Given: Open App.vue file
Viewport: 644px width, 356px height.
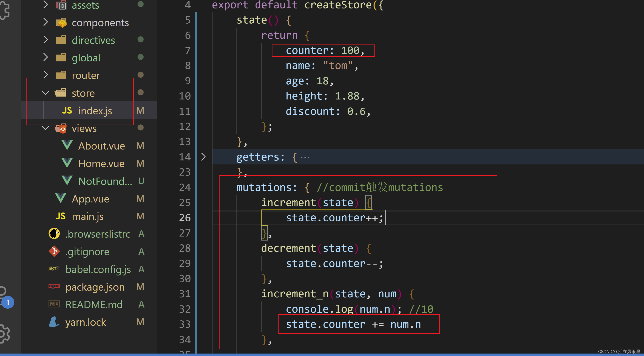Looking at the screenshot, I should [x=90, y=199].
